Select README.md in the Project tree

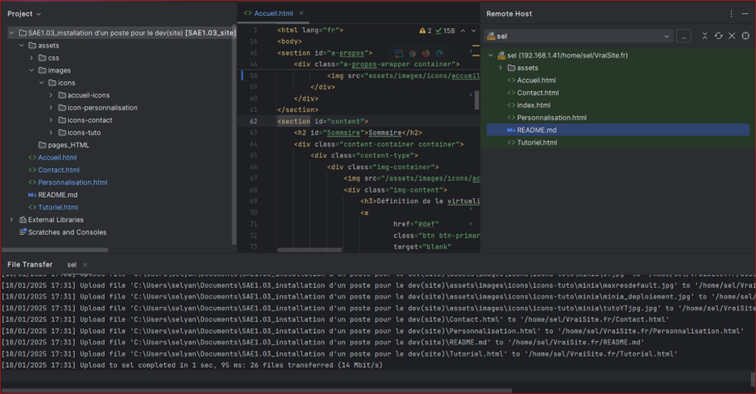(58, 195)
